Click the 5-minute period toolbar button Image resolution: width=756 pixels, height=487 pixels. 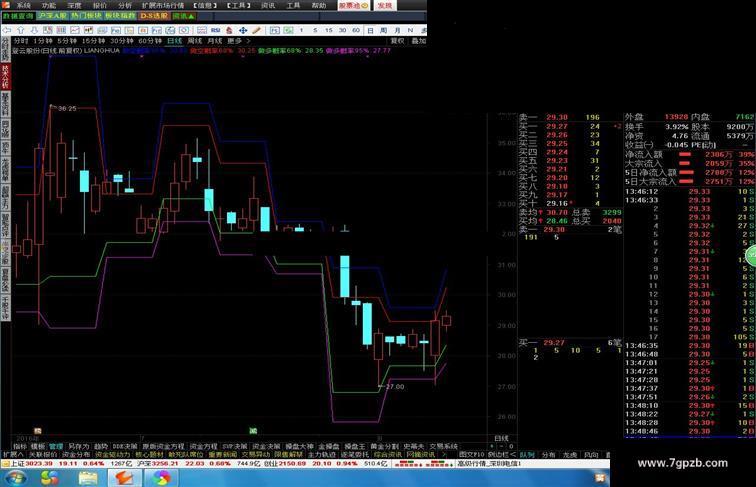coord(315,30)
